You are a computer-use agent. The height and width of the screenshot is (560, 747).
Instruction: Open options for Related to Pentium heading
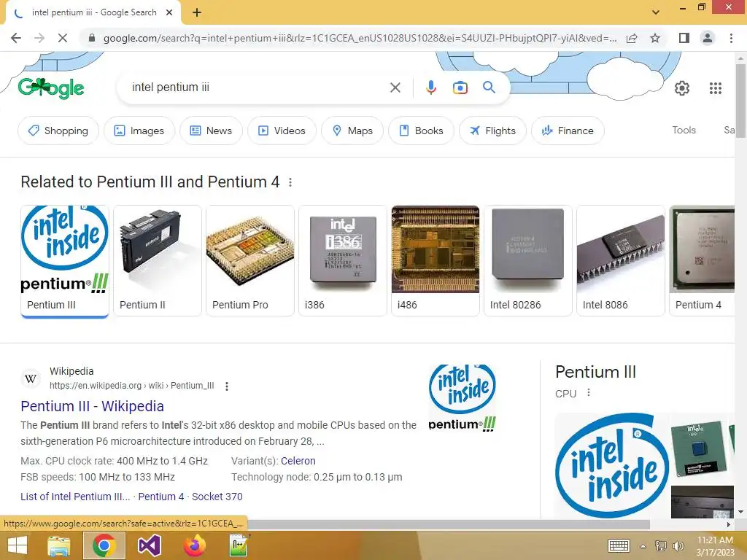click(290, 182)
